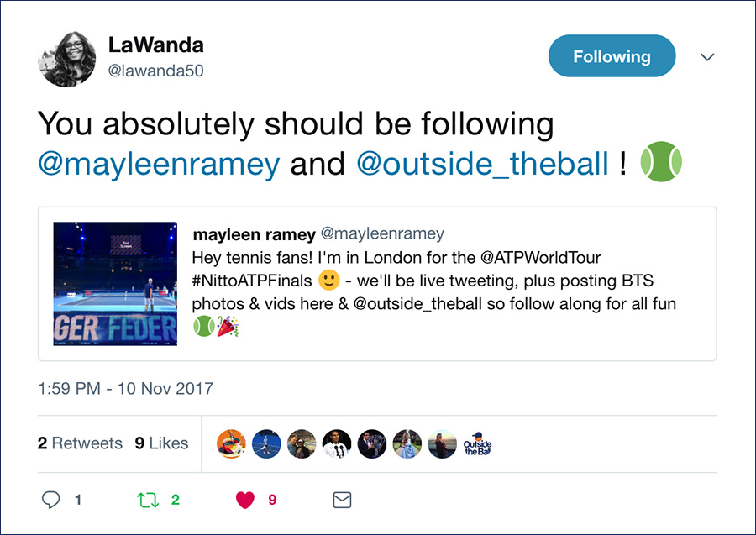756x535 pixels.
Task: Open the @mayleenramey mention link
Action: pos(159,164)
